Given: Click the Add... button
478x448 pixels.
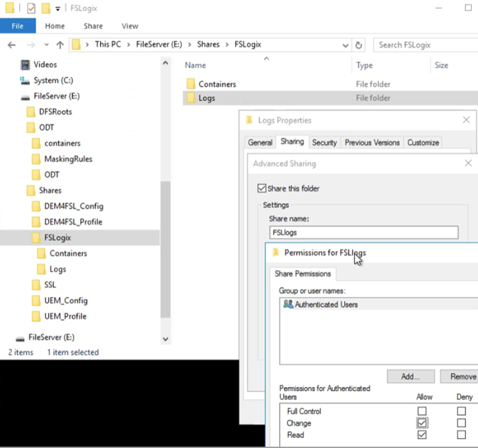Looking at the screenshot, I should (411, 376).
